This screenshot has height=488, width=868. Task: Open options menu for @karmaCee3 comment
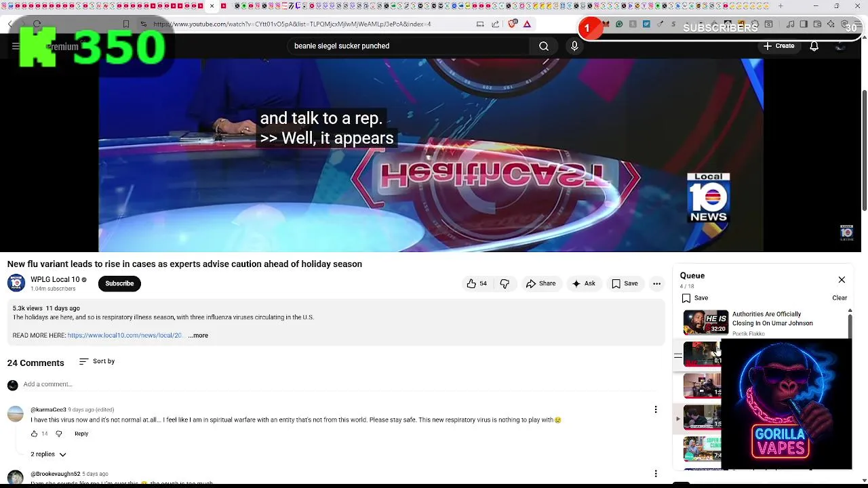coord(656,409)
